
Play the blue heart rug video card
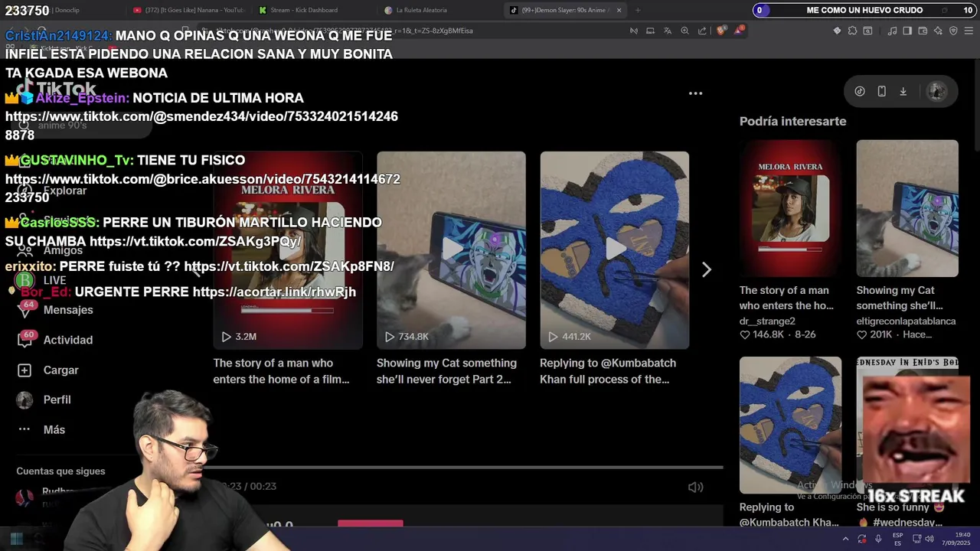coord(614,250)
